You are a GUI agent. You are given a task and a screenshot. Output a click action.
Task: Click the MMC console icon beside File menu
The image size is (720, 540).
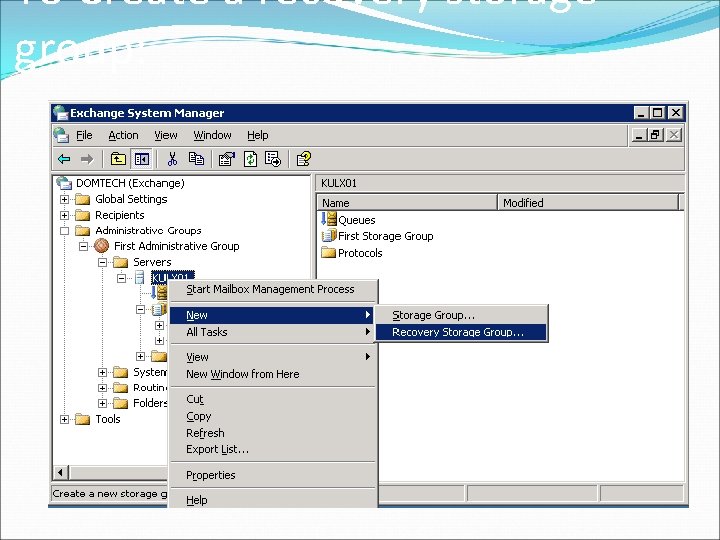click(61, 135)
